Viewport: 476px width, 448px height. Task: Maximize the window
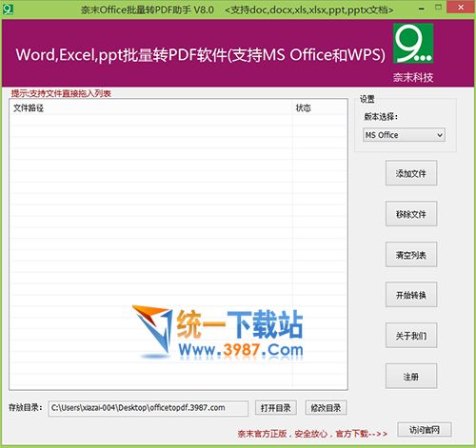[438, 8]
